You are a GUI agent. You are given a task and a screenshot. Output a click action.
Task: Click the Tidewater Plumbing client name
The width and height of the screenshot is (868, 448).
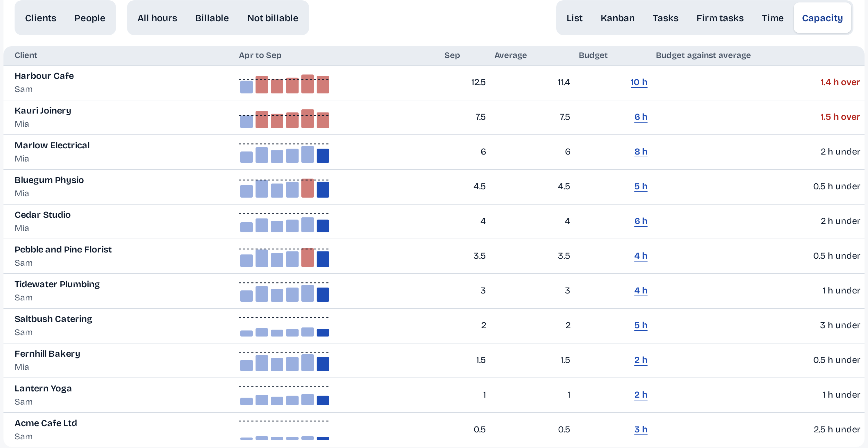tap(57, 284)
